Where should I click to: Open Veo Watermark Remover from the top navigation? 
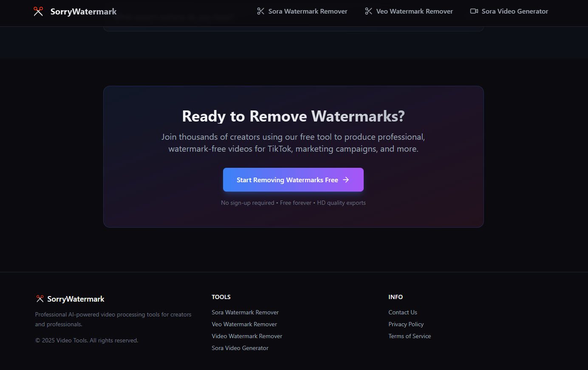coord(414,11)
